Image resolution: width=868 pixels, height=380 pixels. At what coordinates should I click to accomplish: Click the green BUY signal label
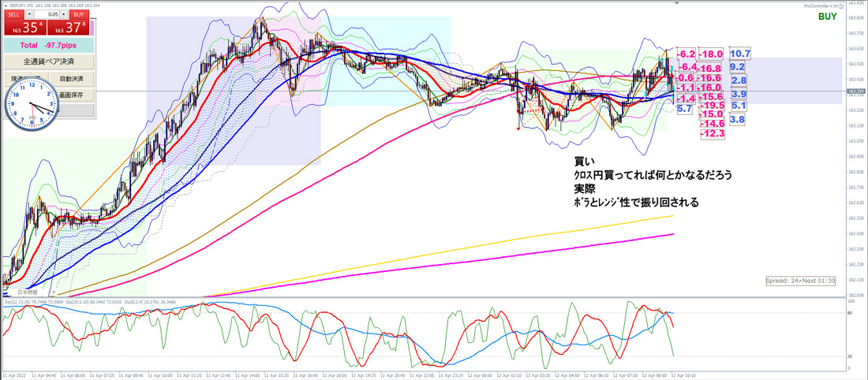click(x=828, y=17)
